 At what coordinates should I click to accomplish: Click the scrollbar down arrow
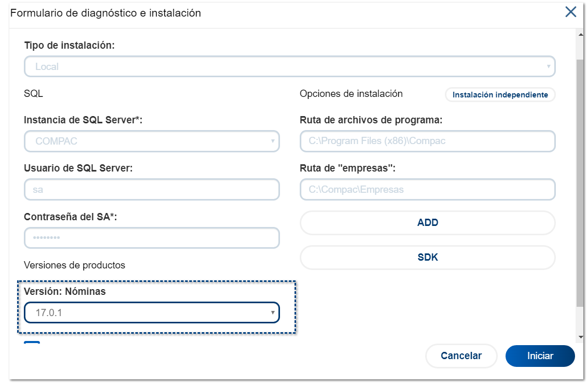[x=580, y=337]
